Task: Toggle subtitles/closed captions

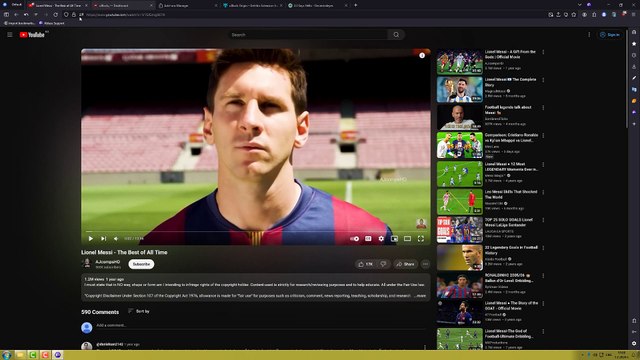Action: click(x=368, y=238)
